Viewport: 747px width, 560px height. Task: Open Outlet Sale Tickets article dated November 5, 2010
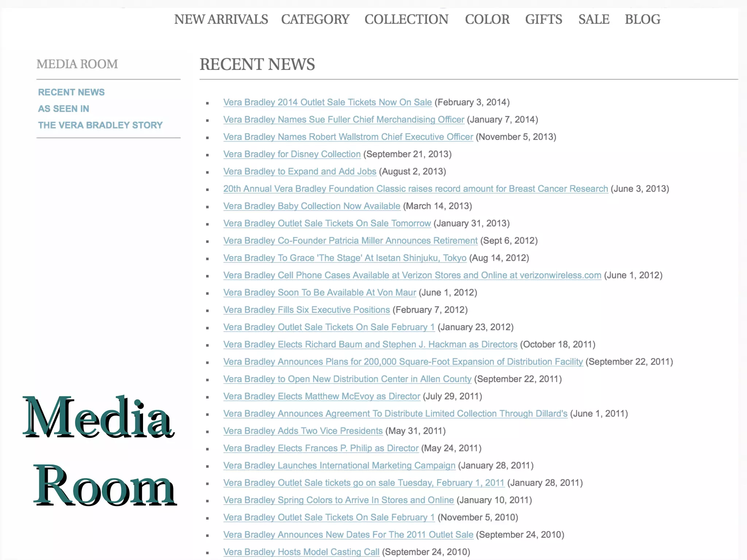[x=329, y=518]
